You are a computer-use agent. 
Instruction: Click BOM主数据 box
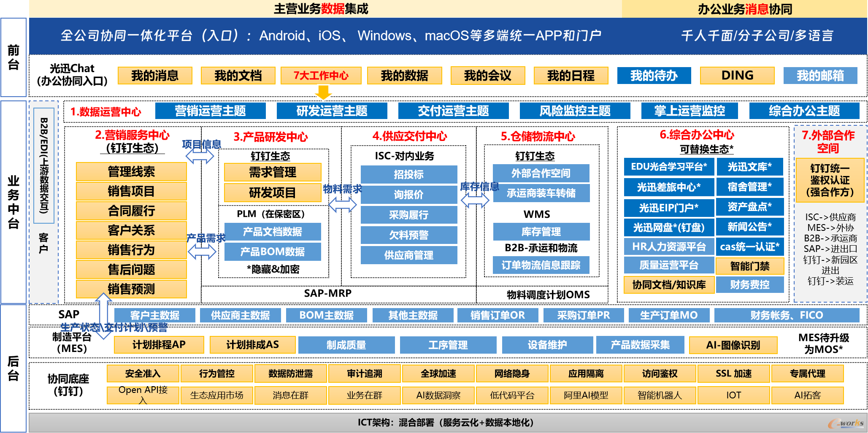[327, 315]
